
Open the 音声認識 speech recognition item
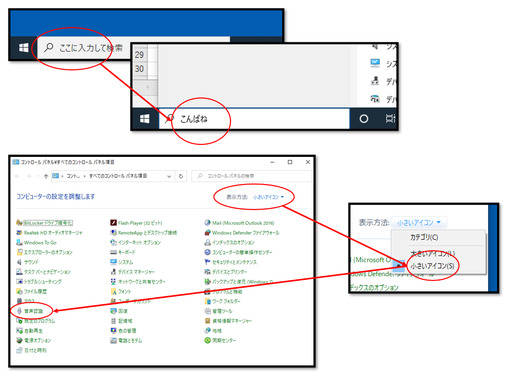(33, 311)
